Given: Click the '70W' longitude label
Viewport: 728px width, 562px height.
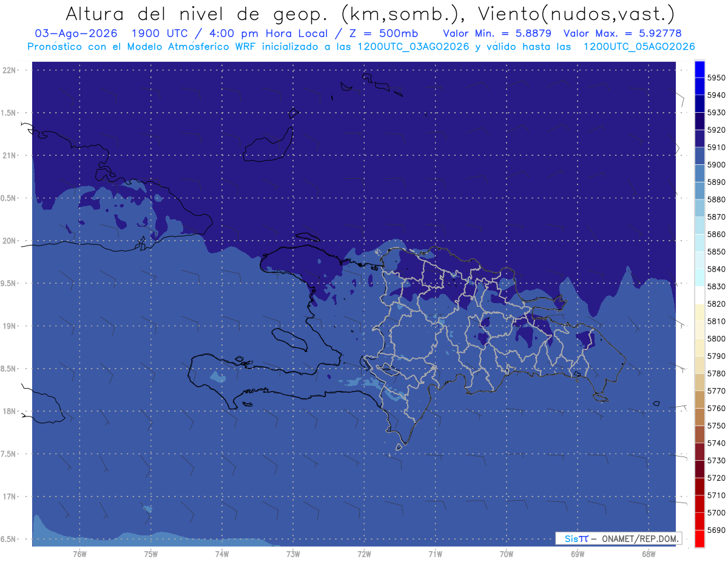Looking at the screenshot, I should tap(507, 554).
